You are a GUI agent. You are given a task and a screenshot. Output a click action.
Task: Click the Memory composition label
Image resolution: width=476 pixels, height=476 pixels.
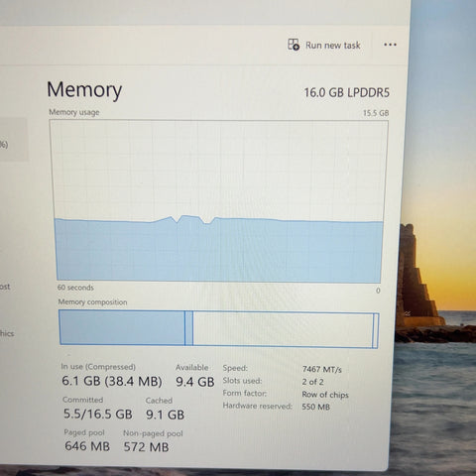pyautogui.click(x=92, y=302)
